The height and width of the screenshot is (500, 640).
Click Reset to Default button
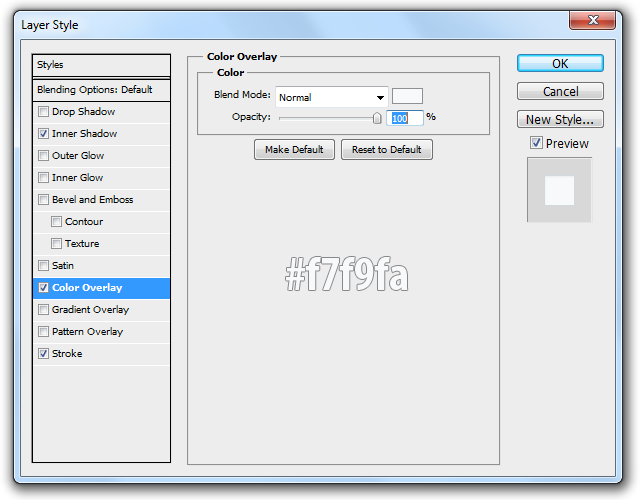(387, 150)
